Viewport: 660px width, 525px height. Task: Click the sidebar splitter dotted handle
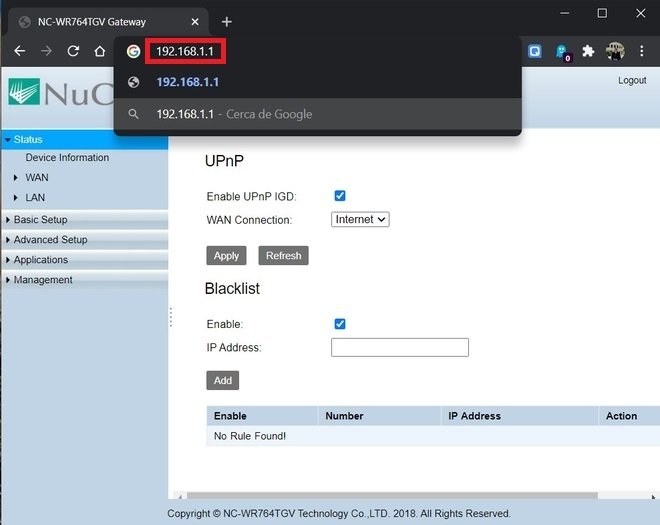[170, 317]
